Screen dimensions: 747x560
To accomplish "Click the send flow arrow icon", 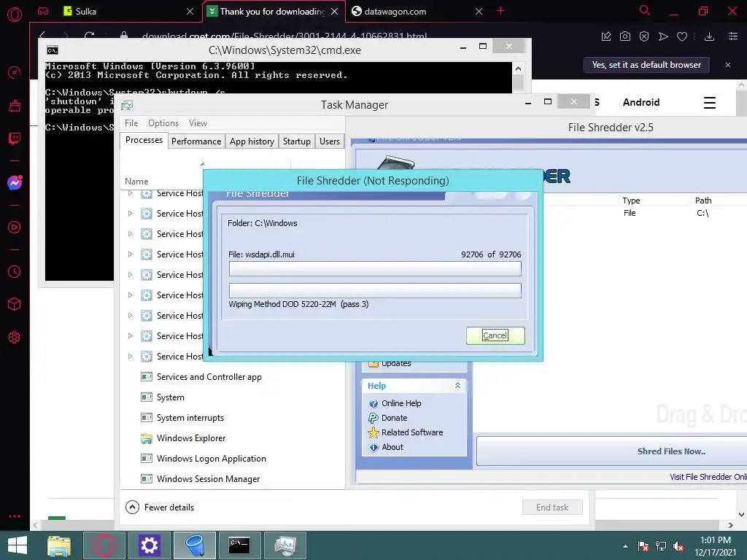I will tap(663, 36).
